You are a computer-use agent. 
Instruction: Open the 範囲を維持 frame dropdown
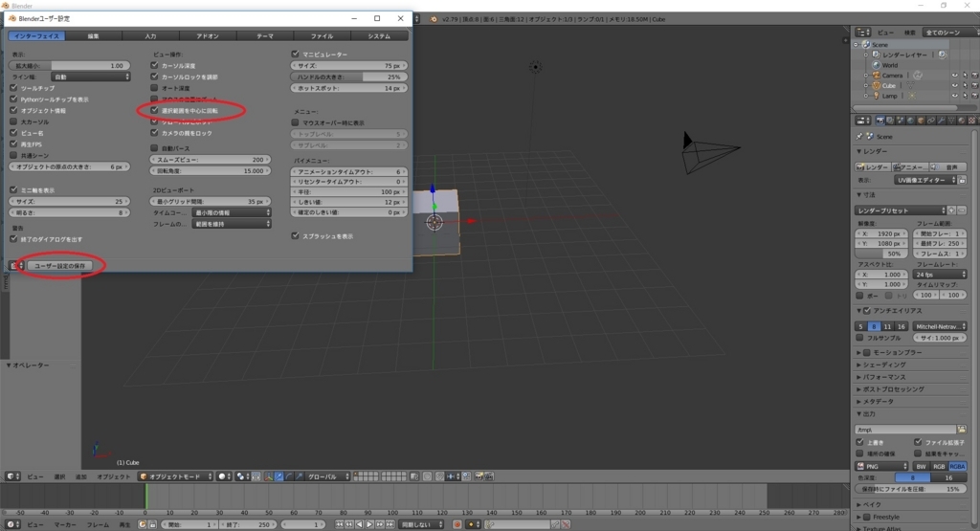232,224
